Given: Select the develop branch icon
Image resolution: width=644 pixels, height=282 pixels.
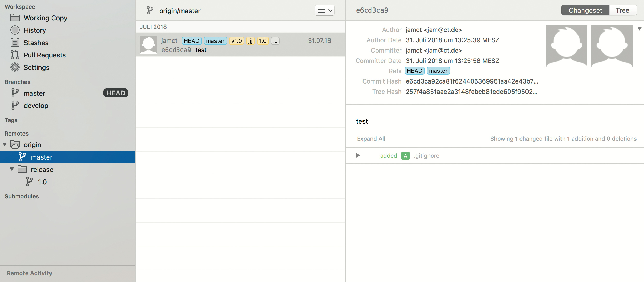Looking at the screenshot, I should (15, 105).
